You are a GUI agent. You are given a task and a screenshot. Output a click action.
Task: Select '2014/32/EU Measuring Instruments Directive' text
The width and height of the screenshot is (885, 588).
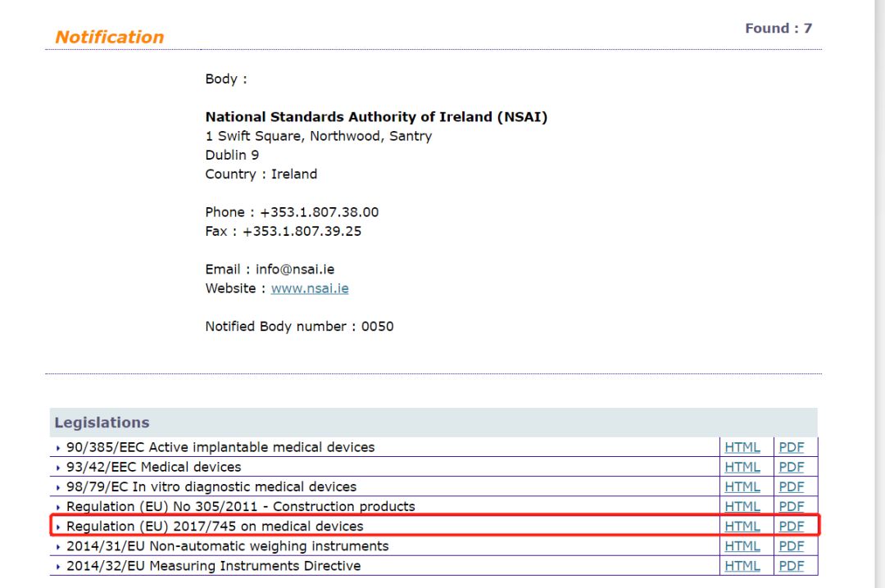(x=213, y=566)
